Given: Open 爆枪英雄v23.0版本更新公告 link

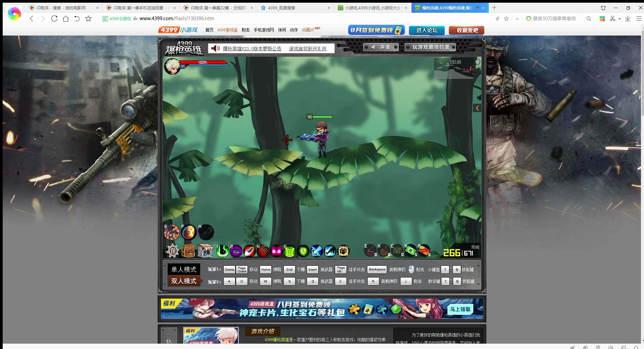Looking at the screenshot, I should click(252, 49).
